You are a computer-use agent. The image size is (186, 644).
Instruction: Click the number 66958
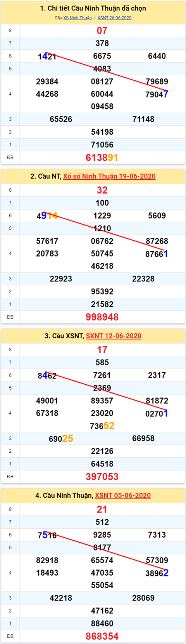(x=143, y=438)
